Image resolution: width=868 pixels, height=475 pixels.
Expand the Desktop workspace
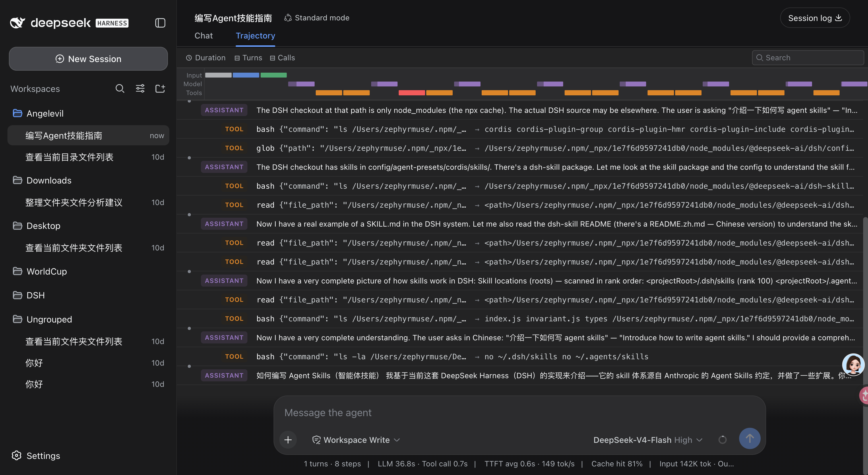[x=43, y=226]
